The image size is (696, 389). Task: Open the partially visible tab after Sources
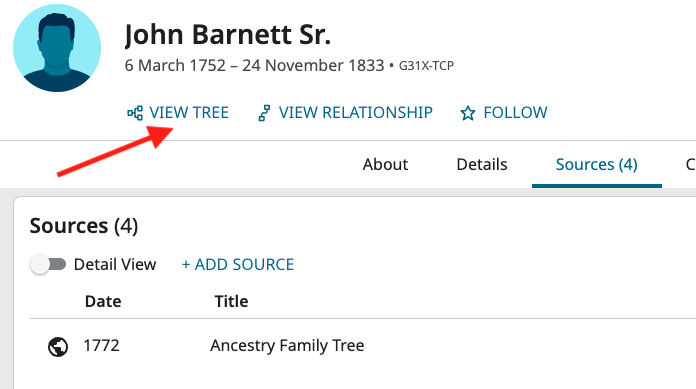691,164
